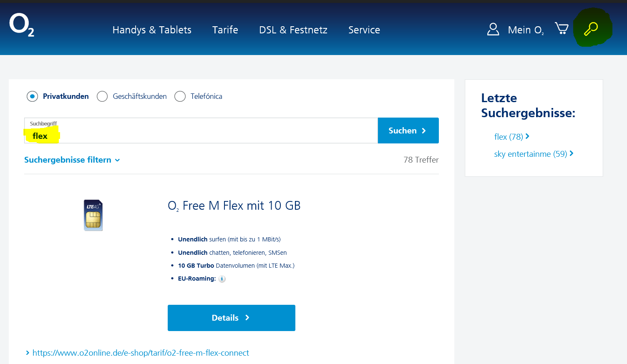Focus the Suchbegriff search field
Screen dimensions: 627x364
click(x=201, y=131)
